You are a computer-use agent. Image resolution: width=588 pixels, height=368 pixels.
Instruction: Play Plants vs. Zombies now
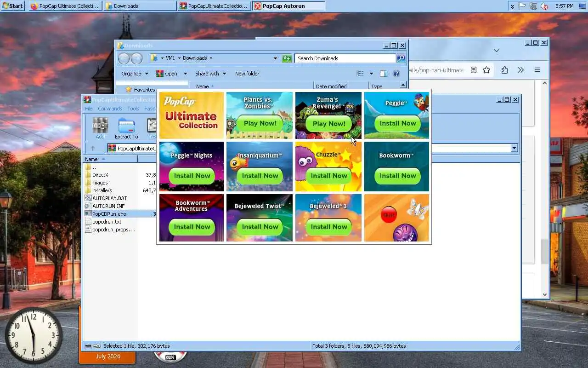(x=260, y=123)
